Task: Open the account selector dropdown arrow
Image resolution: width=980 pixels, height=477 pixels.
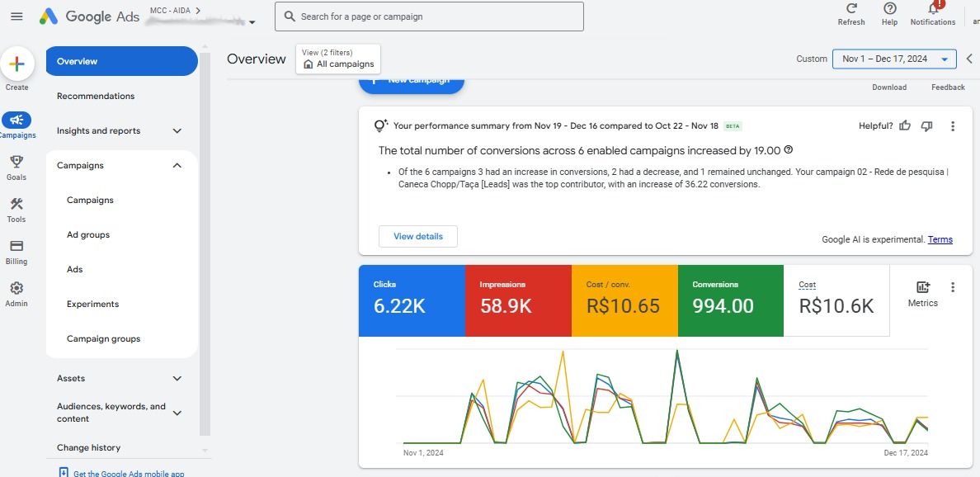Action: point(252,22)
